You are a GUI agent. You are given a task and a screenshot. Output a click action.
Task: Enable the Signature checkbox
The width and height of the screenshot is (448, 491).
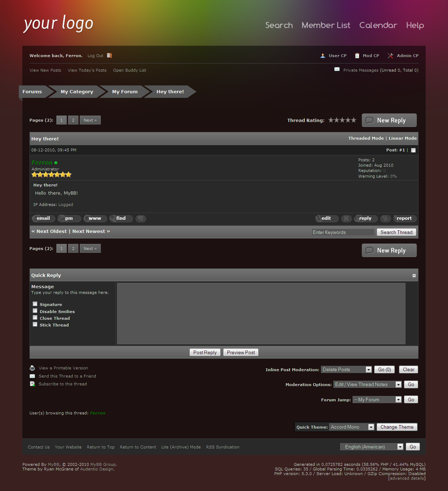coord(35,304)
